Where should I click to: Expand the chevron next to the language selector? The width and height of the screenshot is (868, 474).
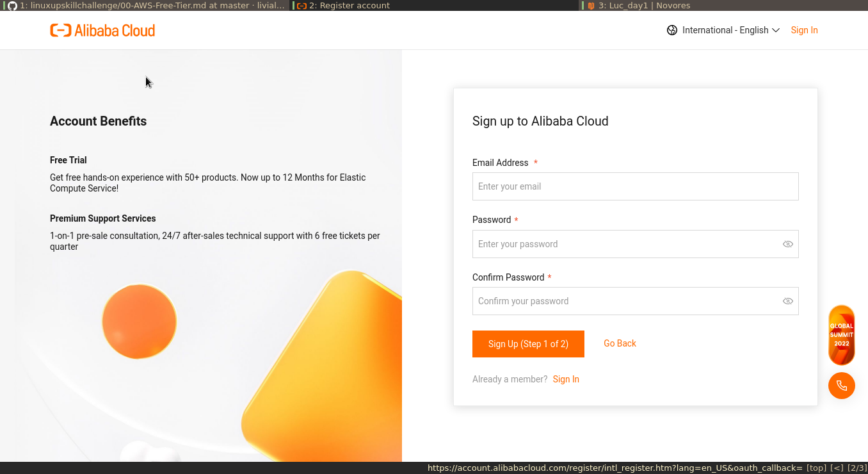(x=776, y=30)
